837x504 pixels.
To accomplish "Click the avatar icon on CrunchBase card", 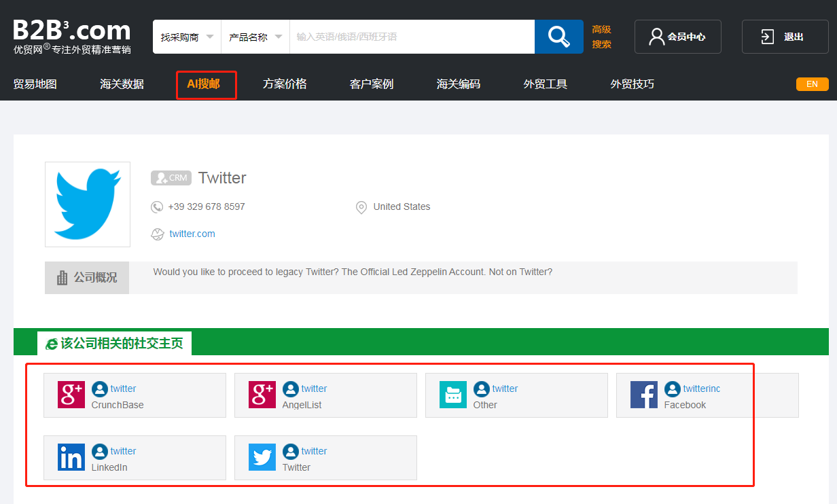I will pos(100,389).
